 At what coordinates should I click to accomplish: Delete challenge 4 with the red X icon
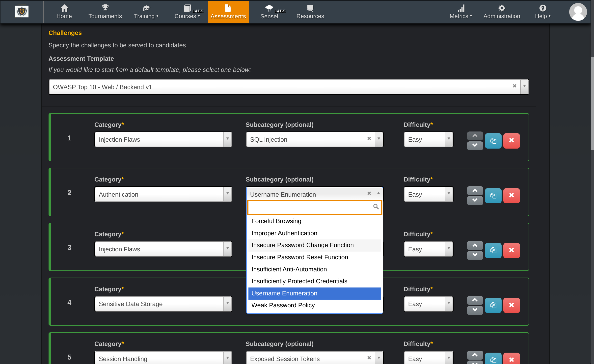click(x=512, y=305)
